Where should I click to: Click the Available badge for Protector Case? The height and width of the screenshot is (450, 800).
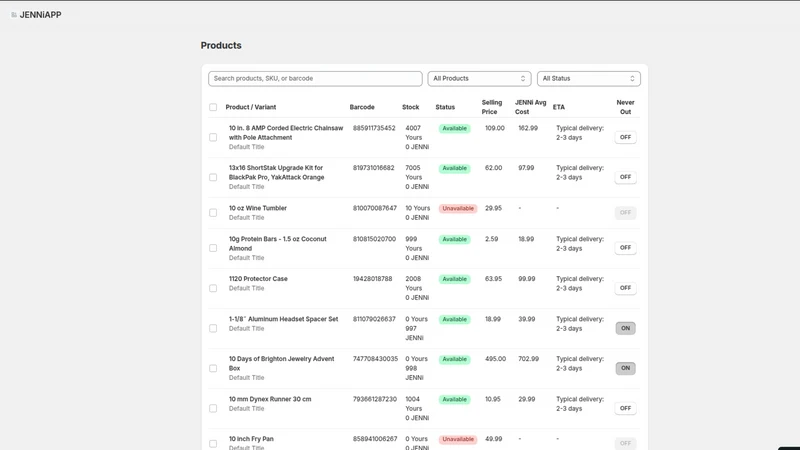(454, 279)
